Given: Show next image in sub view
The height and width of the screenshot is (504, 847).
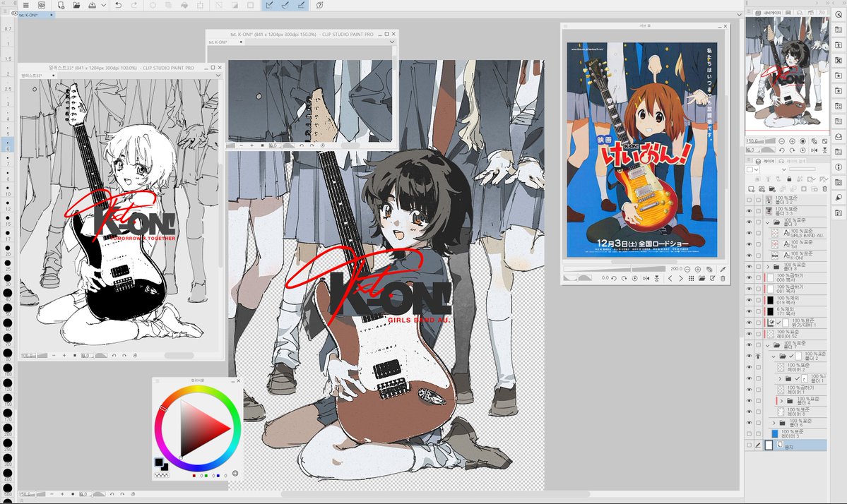Looking at the screenshot, I should click(680, 278).
